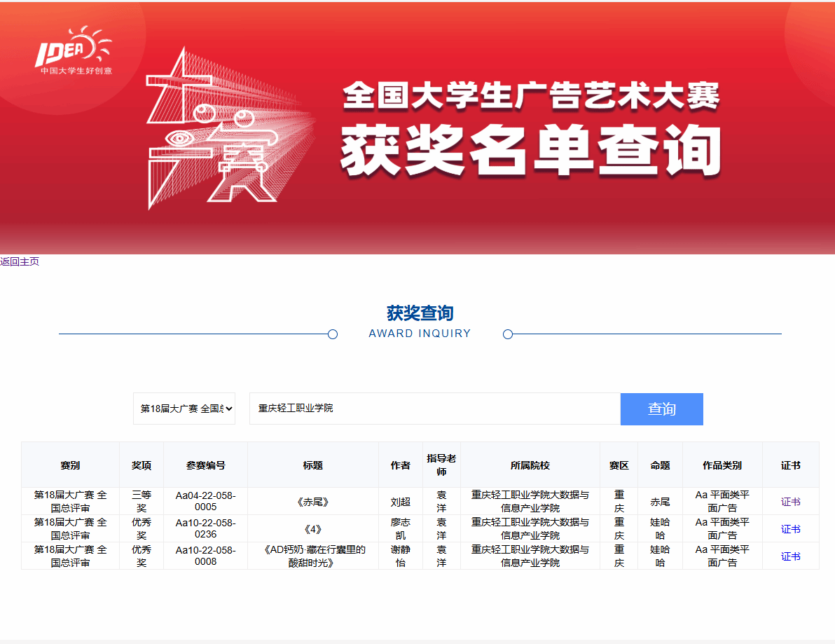Screen dimensions: 835x644
Task: Click the 所属院校 column header
Action: point(530,465)
